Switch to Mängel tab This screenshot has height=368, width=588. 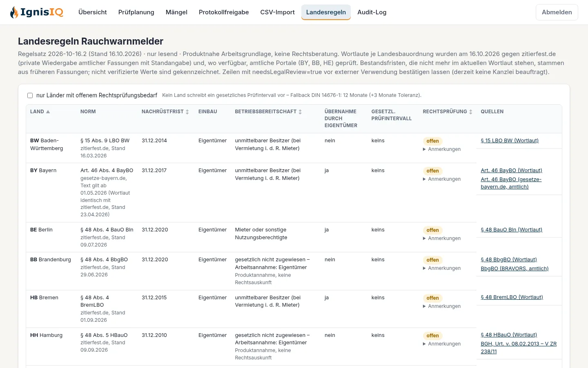pos(176,12)
